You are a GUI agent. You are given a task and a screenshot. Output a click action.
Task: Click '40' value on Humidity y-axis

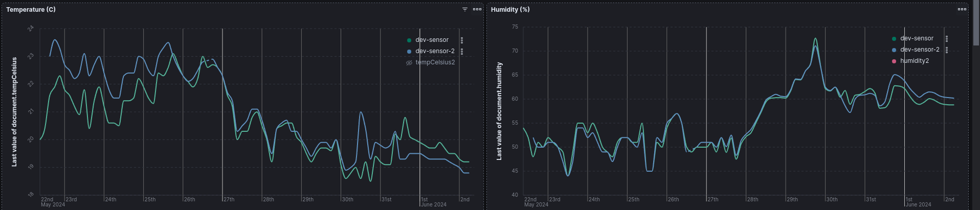[515, 195]
